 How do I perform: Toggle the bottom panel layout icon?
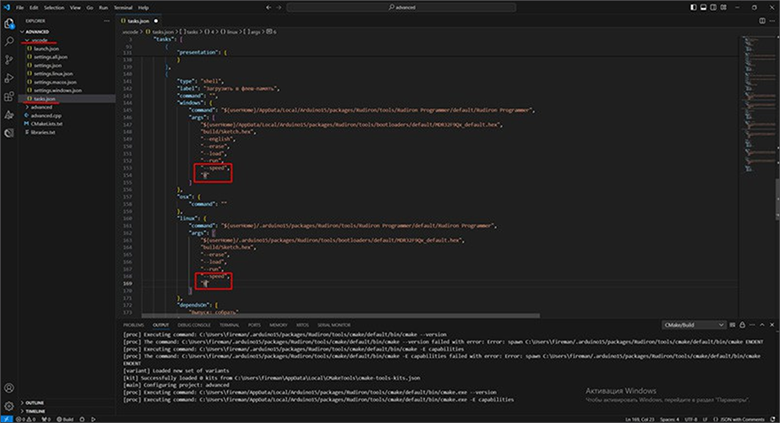(703, 7)
